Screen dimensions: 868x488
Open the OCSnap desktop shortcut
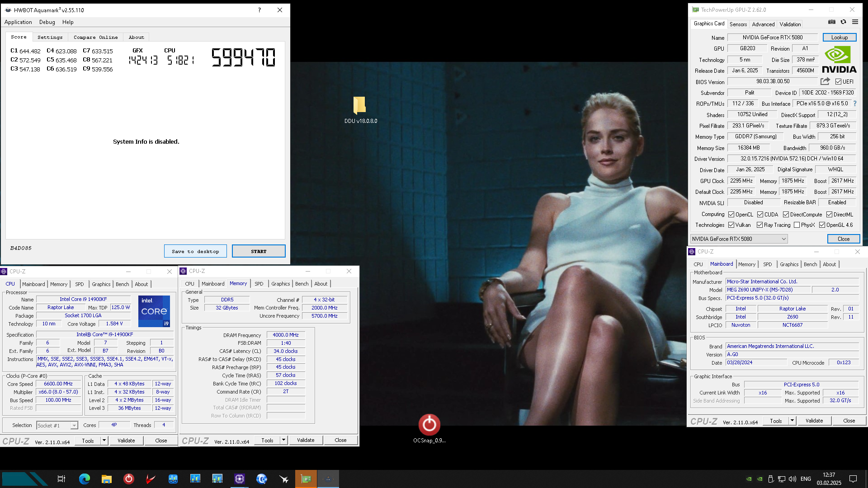click(x=429, y=429)
